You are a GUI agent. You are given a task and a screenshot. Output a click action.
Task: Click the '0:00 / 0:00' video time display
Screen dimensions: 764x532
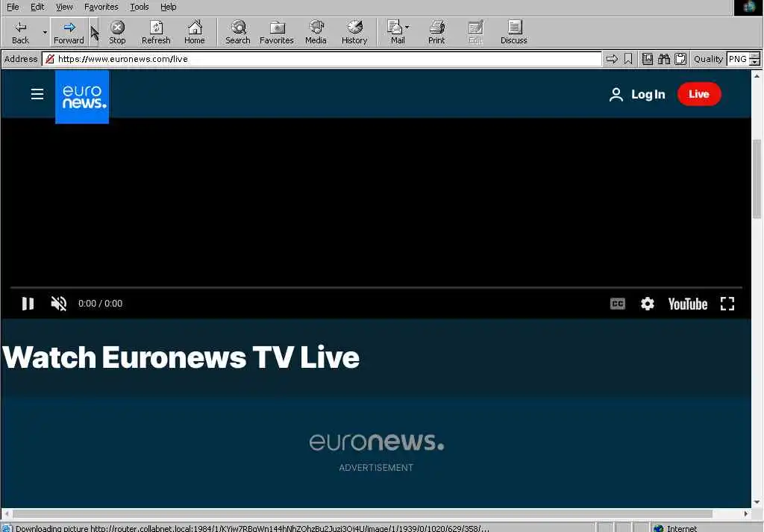[101, 304]
